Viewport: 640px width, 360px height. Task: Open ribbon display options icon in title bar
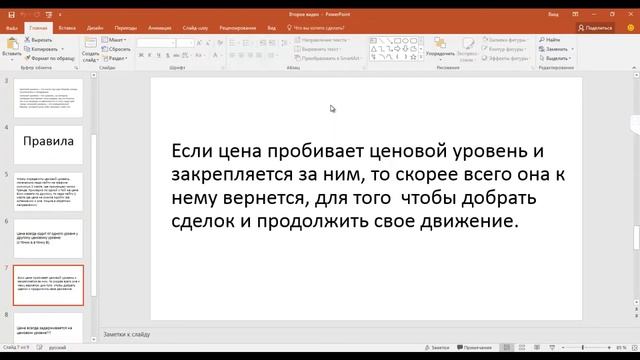[x=575, y=14]
